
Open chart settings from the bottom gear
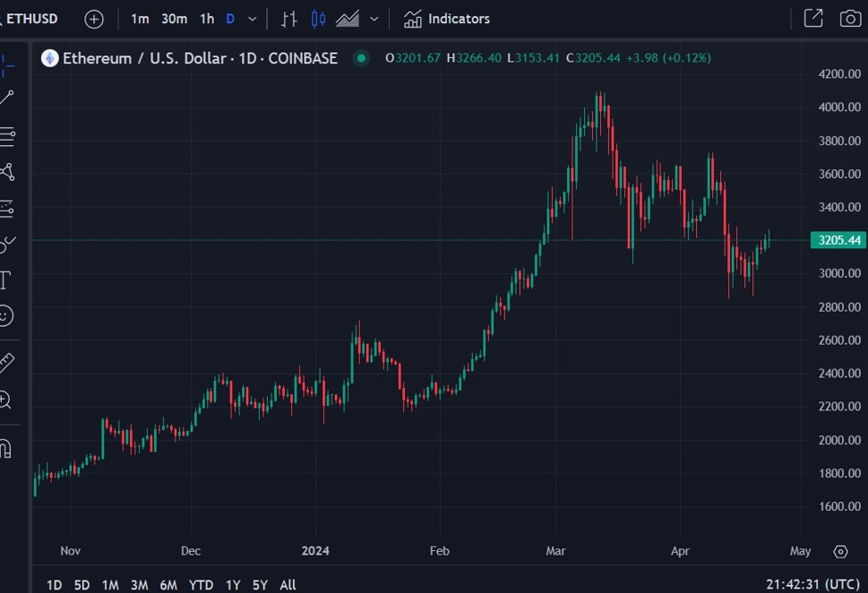pos(840,551)
